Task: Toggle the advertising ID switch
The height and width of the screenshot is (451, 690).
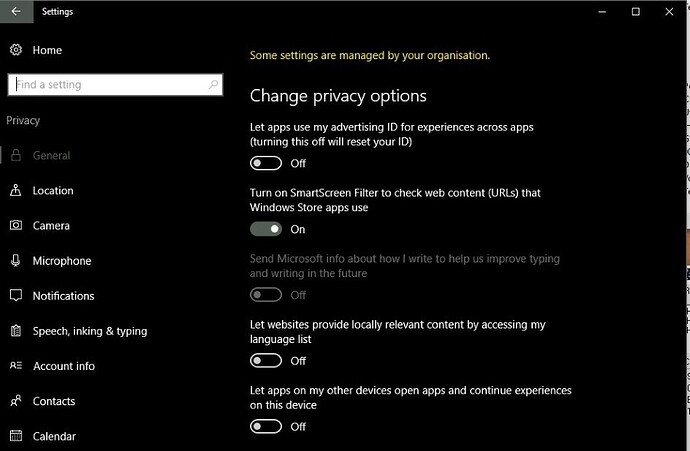Action: click(266, 163)
